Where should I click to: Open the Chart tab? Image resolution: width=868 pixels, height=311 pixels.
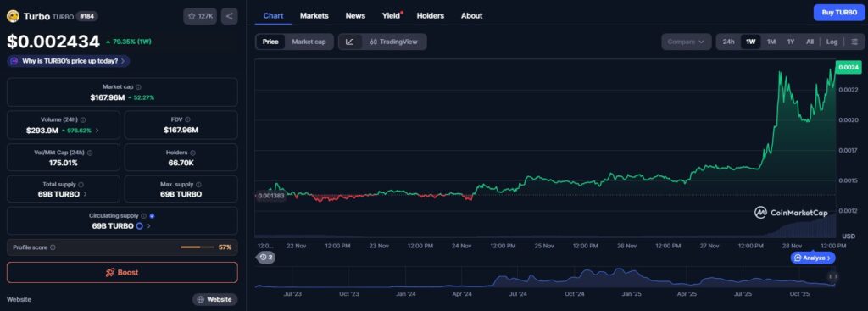coord(274,15)
